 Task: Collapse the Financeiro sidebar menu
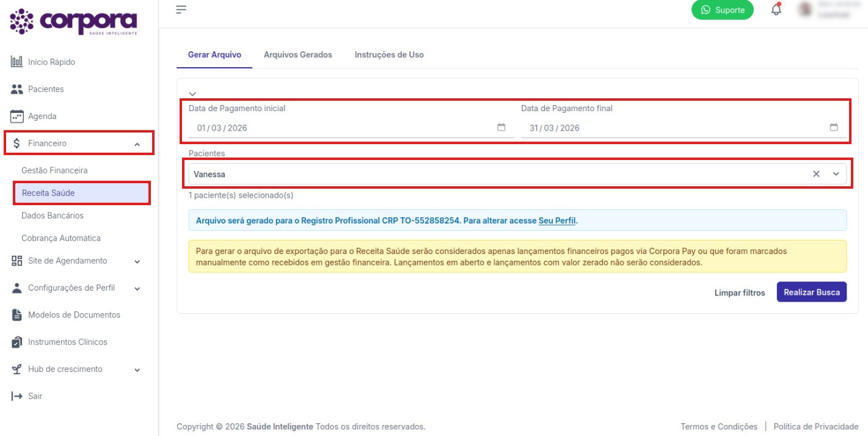coord(137,144)
